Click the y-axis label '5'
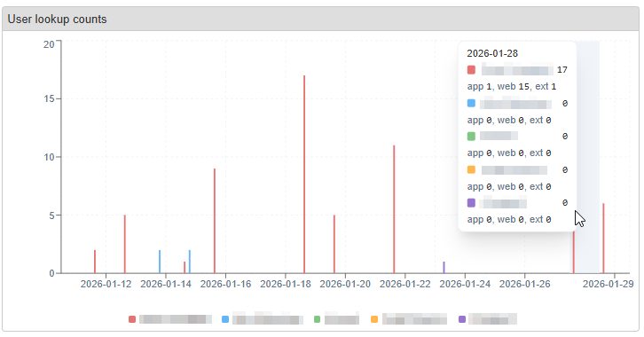Viewport: 644px width, 337px height. 51,216
